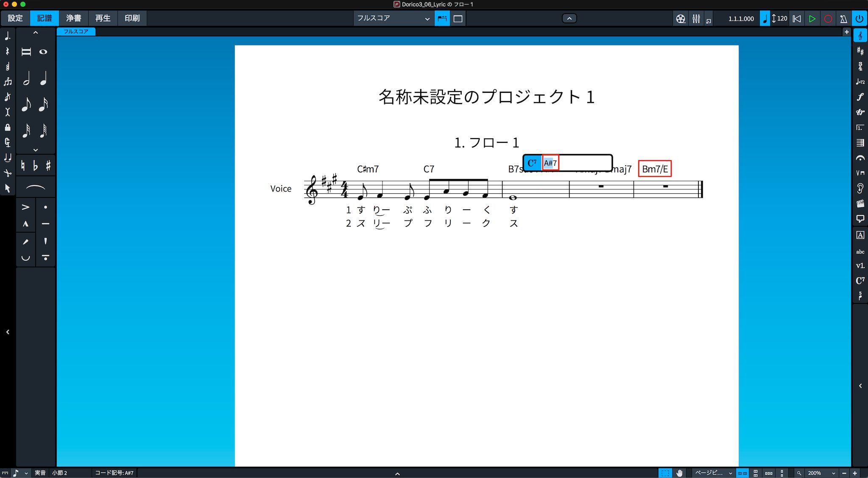Image resolution: width=868 pixels, height=478 pixels.
Task: Choose the half note duration
Action: [26, 78]
